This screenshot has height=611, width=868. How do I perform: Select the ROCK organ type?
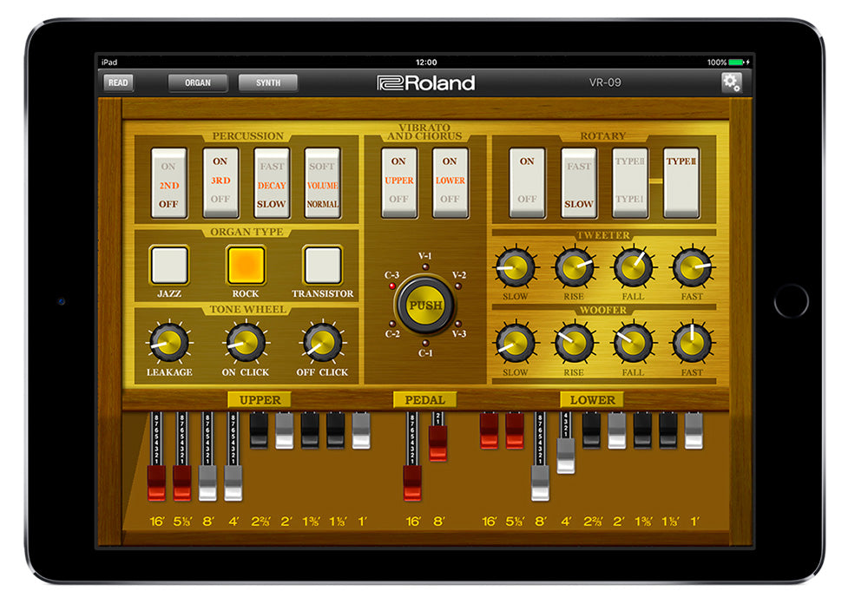coord(246,265)
